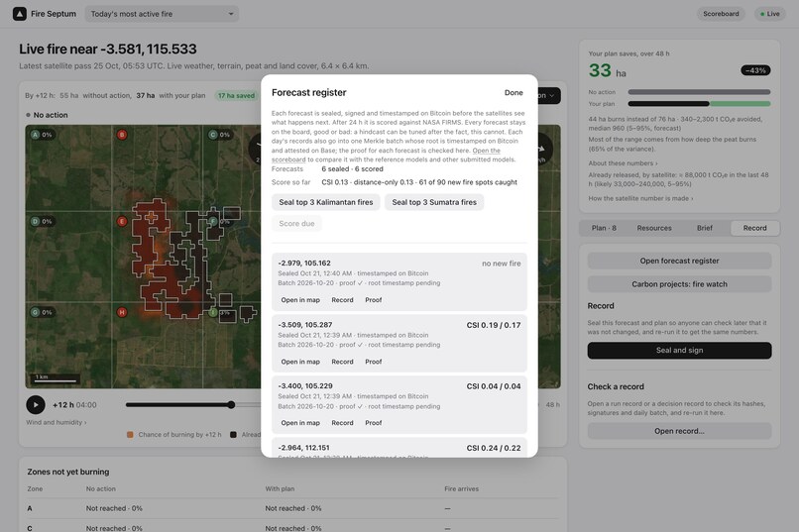Select zone marker G on map

coord(35,312)
